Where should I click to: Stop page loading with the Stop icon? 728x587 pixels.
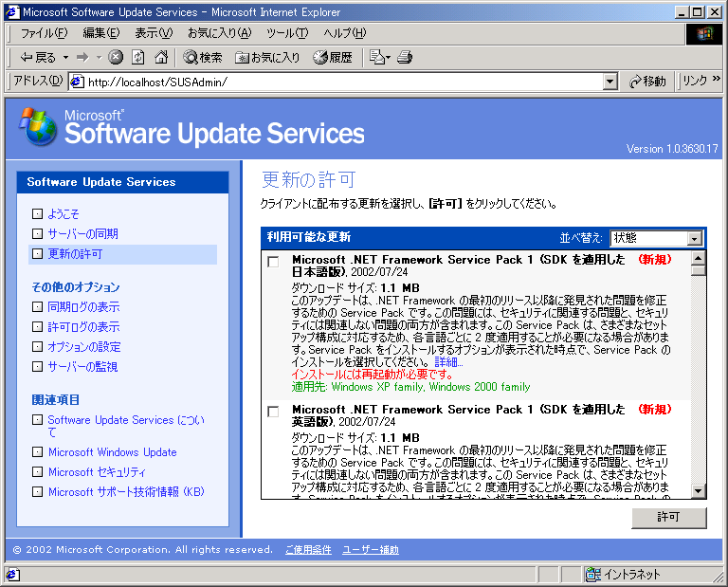pyautogui.click(x=116, y=57)
